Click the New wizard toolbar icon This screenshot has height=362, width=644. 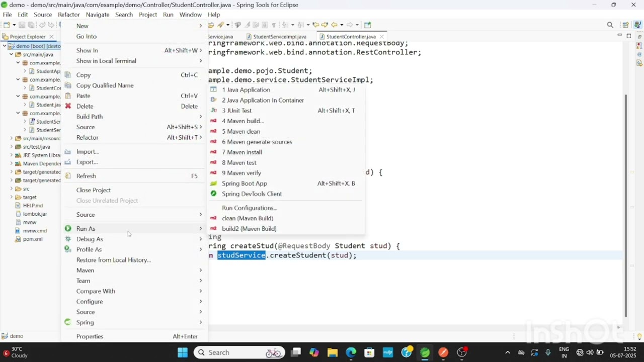pos(7,25)
